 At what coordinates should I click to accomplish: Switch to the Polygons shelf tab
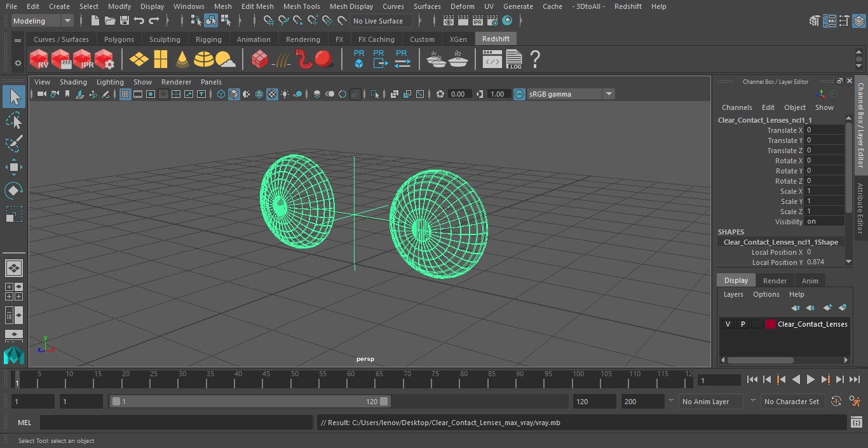coord(119,39)
